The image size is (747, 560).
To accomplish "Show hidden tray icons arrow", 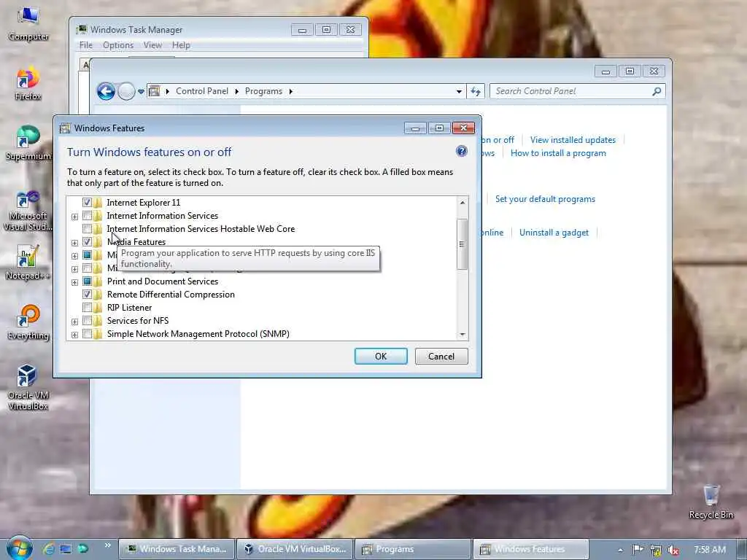I will [x=620, y=550].
